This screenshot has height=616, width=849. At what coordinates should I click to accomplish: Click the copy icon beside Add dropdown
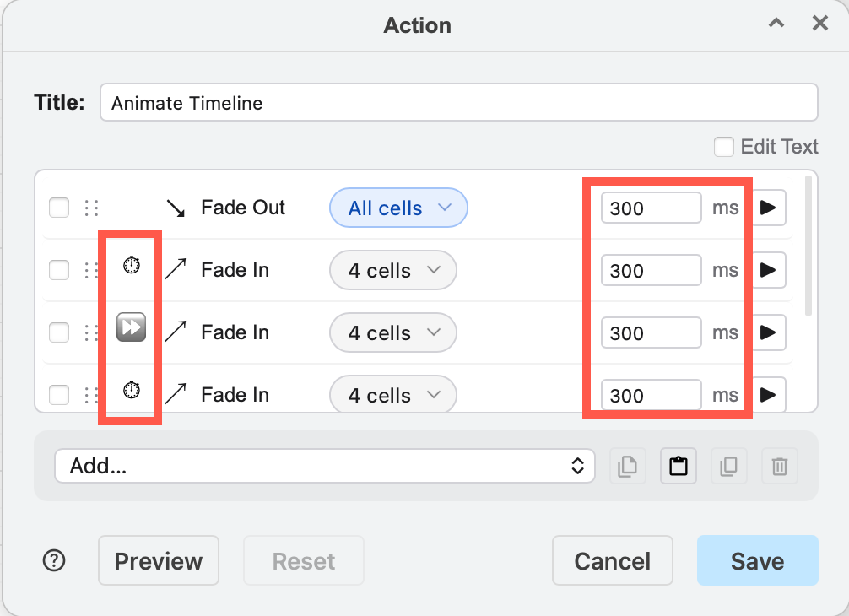pos(628,466)
